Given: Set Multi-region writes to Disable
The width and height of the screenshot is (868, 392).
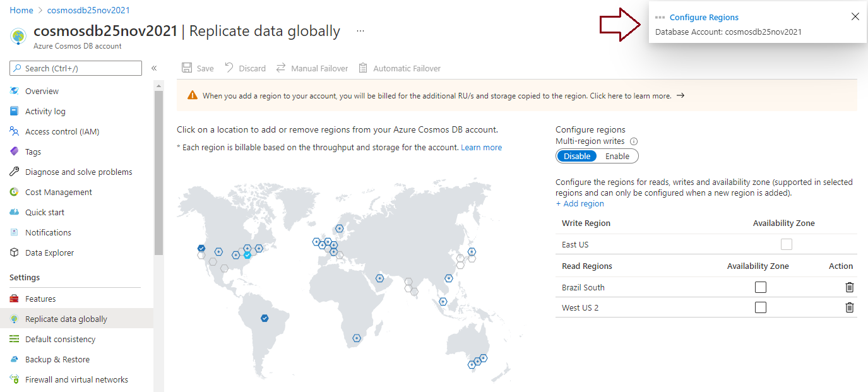Looking at the screenshot, I should click(577, 156).
